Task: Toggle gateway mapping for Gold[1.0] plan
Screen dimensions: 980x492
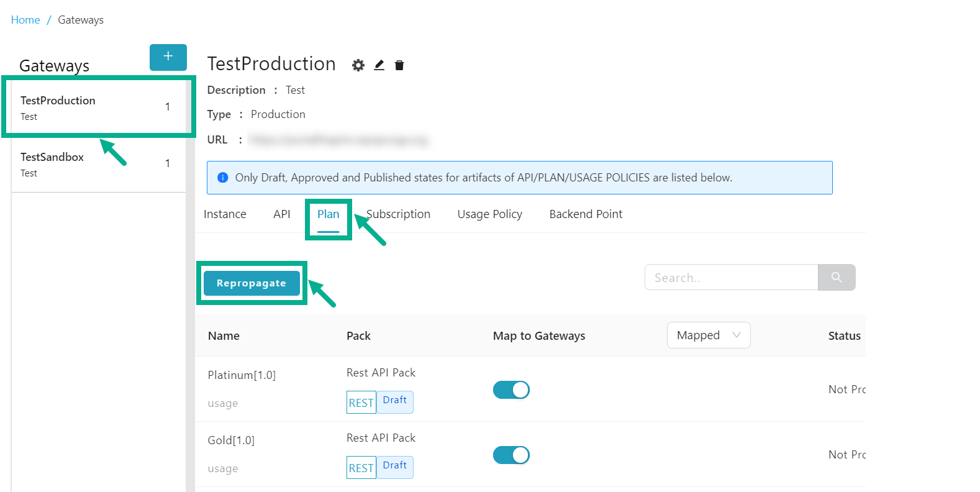Action: pyautogui.click(x=511, y=455)
